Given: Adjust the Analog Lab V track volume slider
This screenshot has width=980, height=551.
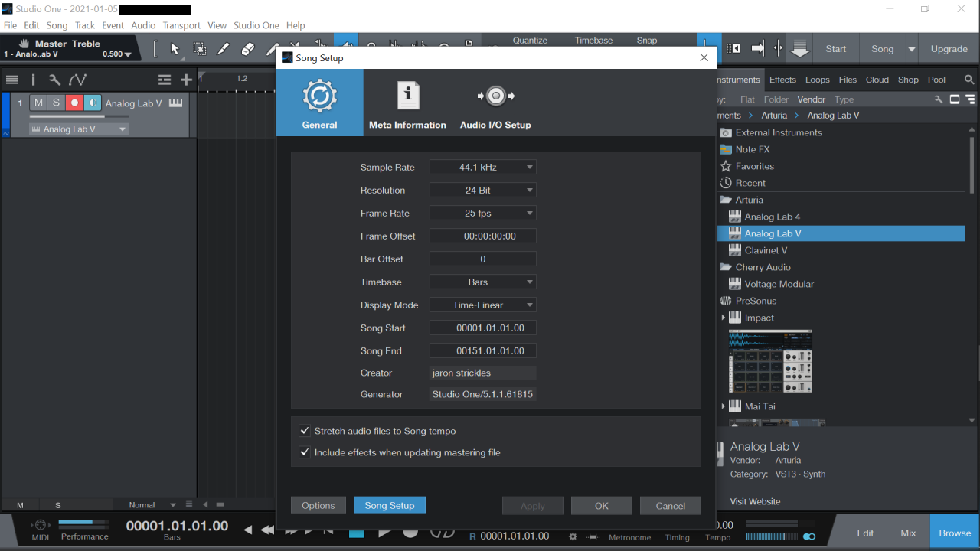Looking at the screenshot, I should [78, 116].
